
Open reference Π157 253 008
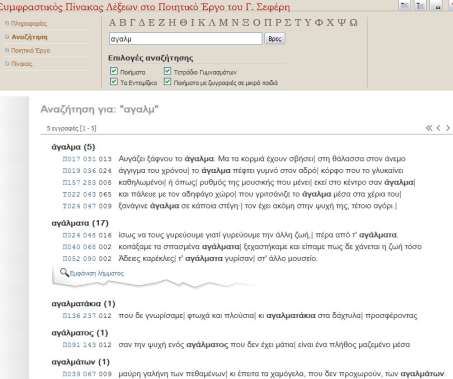(87, 183)
